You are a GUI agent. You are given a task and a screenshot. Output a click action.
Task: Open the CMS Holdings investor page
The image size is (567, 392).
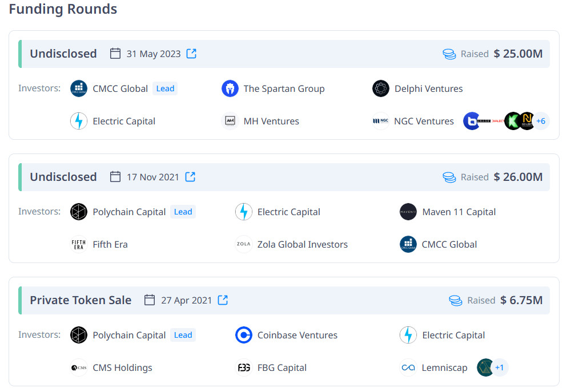click(122, 367)
